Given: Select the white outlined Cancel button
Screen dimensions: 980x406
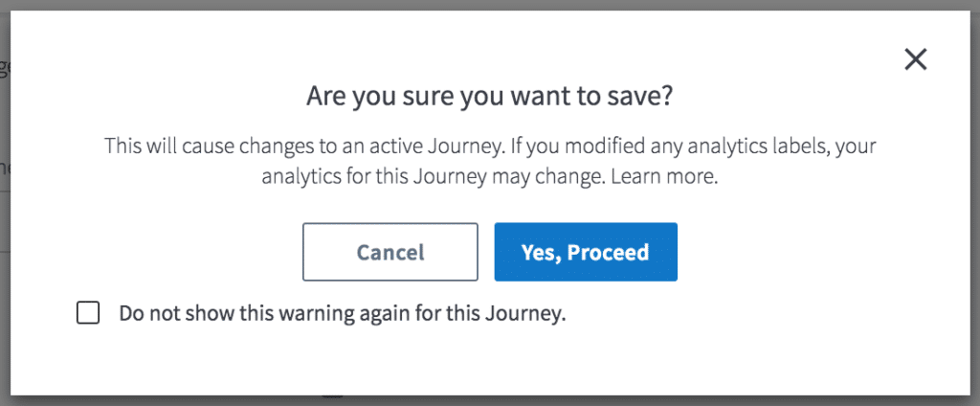Looking at the screenshot, I should (x=390, y=253).
